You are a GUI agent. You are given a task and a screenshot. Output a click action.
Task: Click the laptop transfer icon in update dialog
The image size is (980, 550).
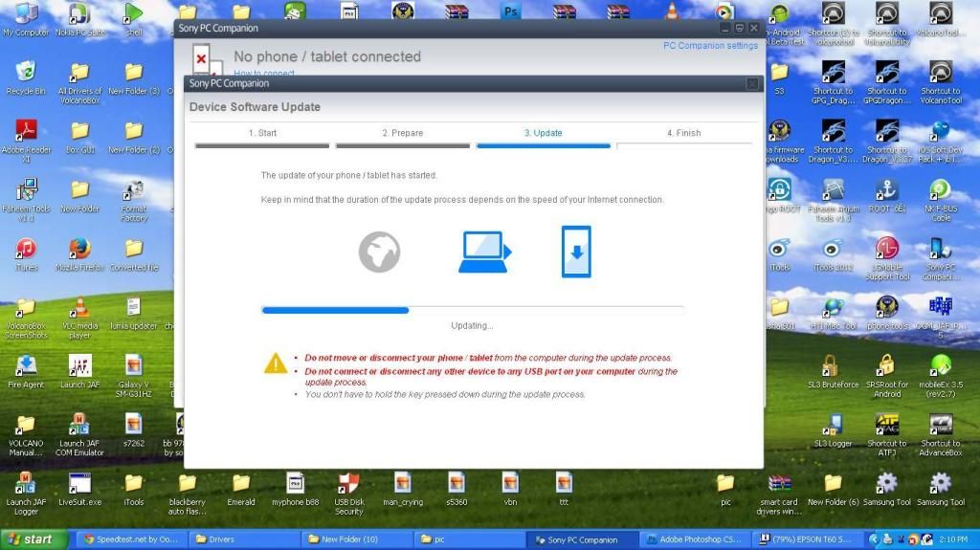(x=485, y=252)
